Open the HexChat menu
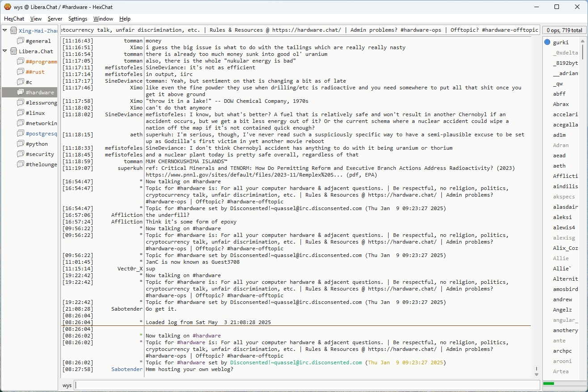588x392 pixels. [x=14, y=19]
